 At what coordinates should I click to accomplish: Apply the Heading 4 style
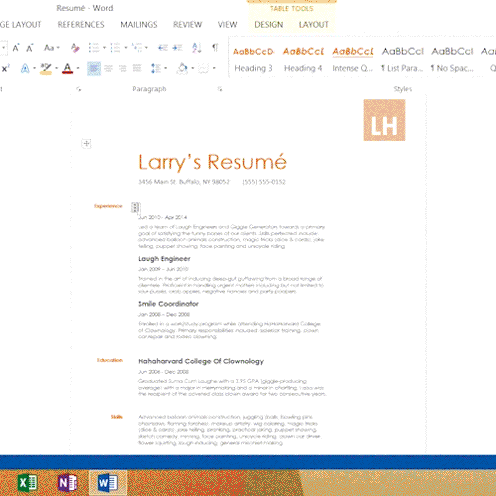[303, 60]
